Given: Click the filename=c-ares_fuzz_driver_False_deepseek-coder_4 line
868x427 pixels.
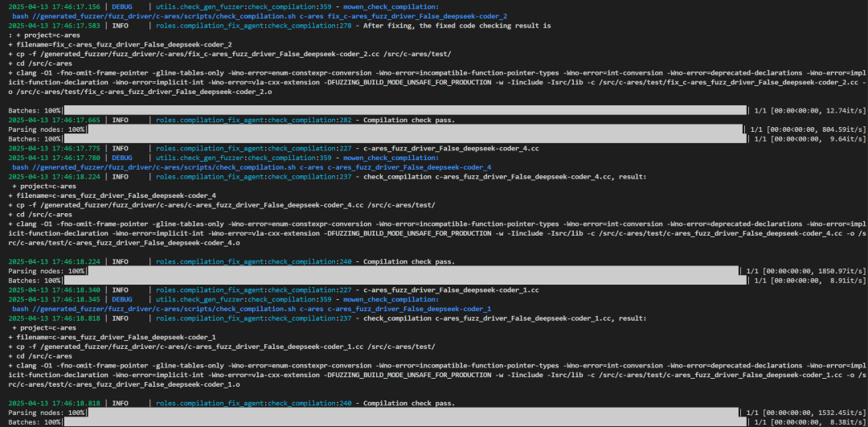Looking at the screenshot, I should pos(112,195).
